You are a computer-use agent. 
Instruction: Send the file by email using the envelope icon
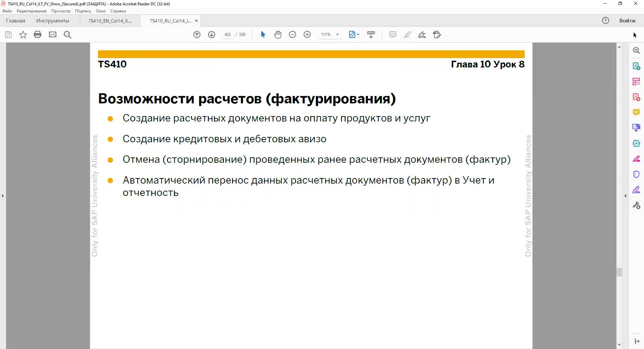coord(53,35)
